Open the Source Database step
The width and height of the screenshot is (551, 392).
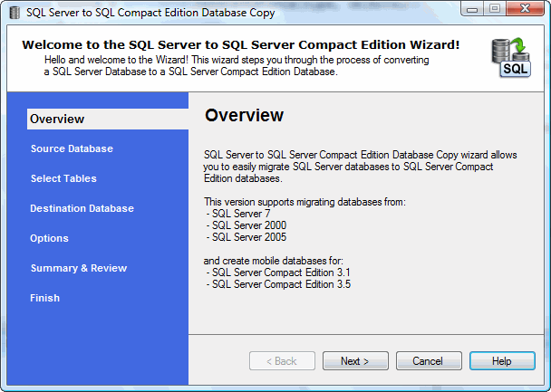point(72,148)
